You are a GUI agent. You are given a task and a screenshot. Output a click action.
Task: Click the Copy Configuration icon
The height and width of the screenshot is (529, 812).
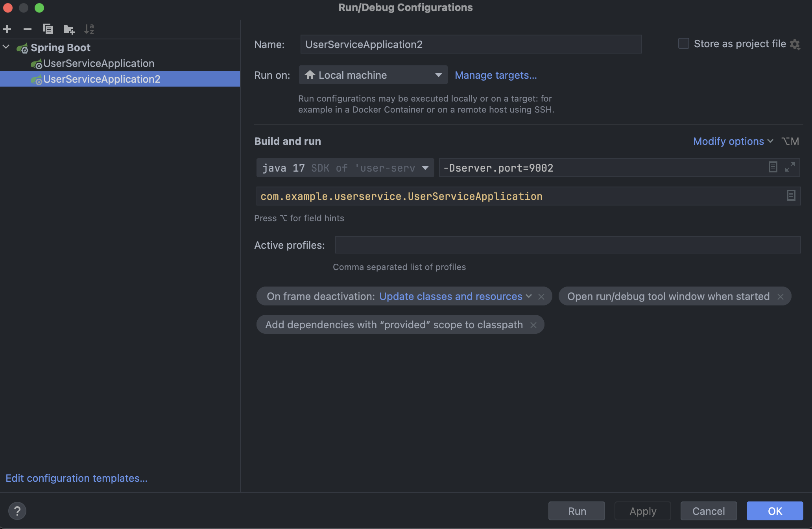[x=48, y=29]
